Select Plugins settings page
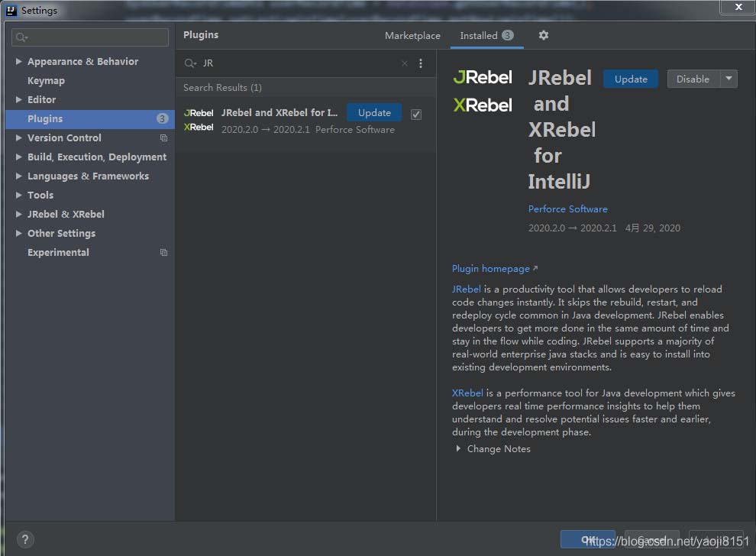This screenshot has height=556, width=756. [89, 118]
